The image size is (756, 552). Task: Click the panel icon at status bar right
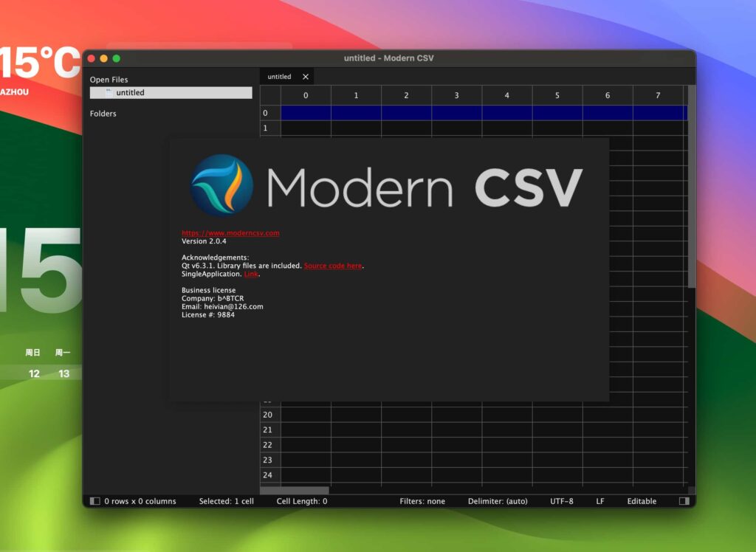tap(683, 501)
